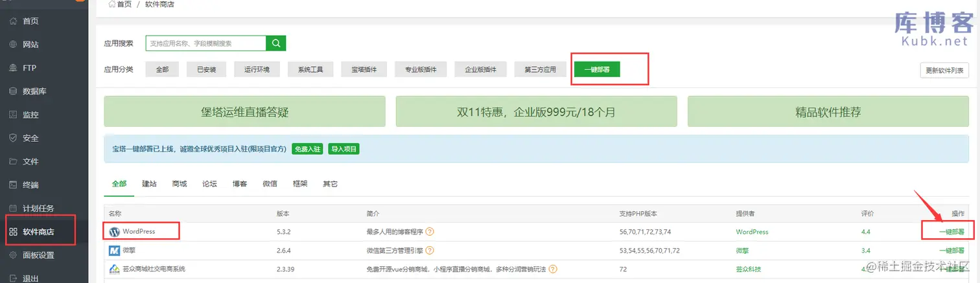This screenshot has height=283, width=980.
Task: Click the 首页 house icon in sidebar
Action: coord(13,21)
